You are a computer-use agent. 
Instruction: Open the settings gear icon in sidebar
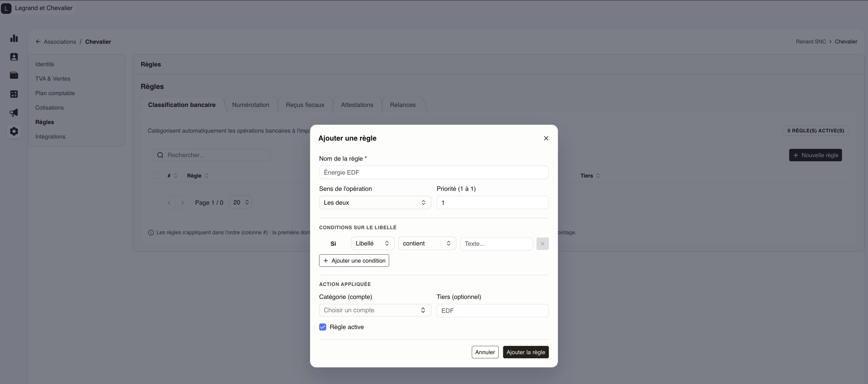coord(14,131)
